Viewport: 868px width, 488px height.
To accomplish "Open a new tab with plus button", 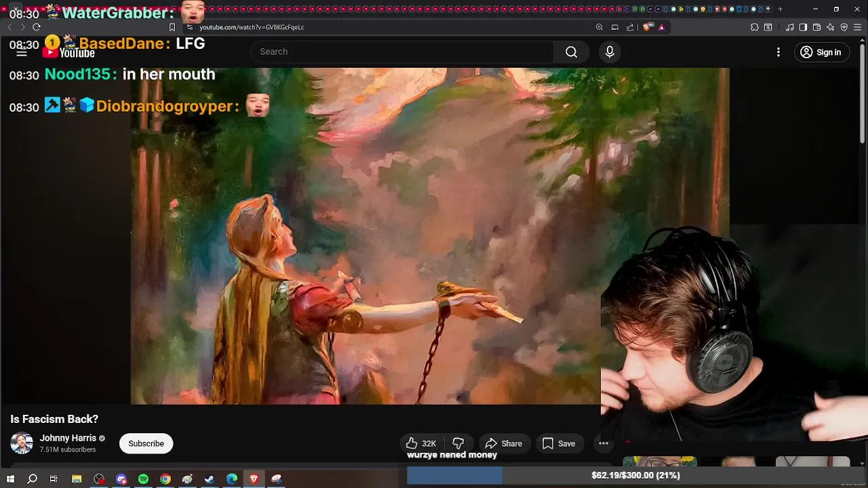I will 780,9.
